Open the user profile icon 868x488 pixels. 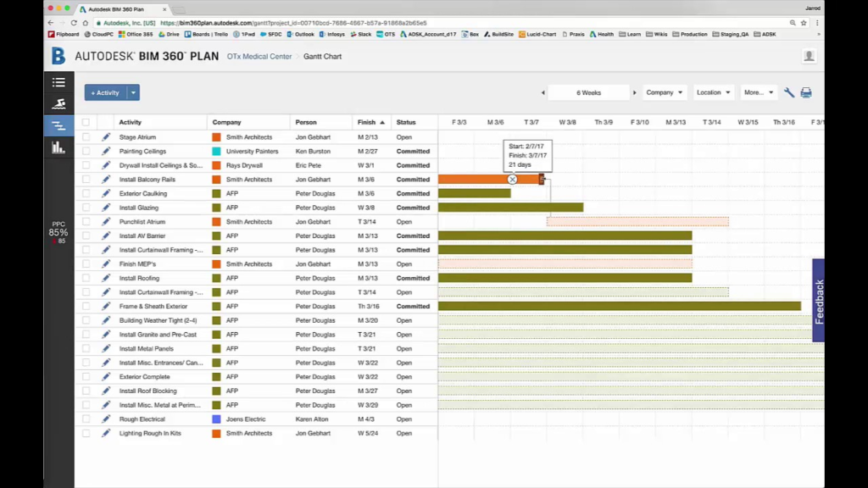[809, 56]
